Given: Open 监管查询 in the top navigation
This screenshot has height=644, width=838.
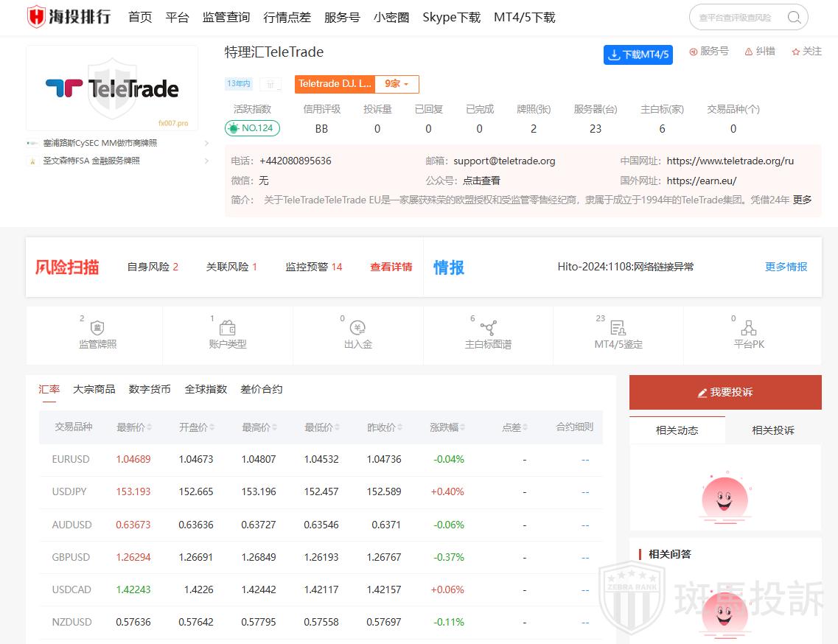Looking at the screenshot, I should (x=226, y=18).
